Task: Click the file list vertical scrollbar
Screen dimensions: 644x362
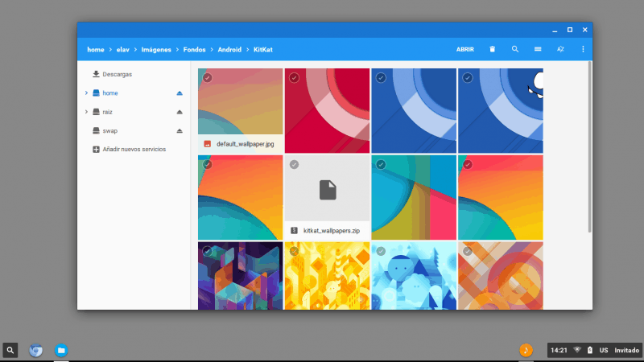Action: (x=590, y=147)
